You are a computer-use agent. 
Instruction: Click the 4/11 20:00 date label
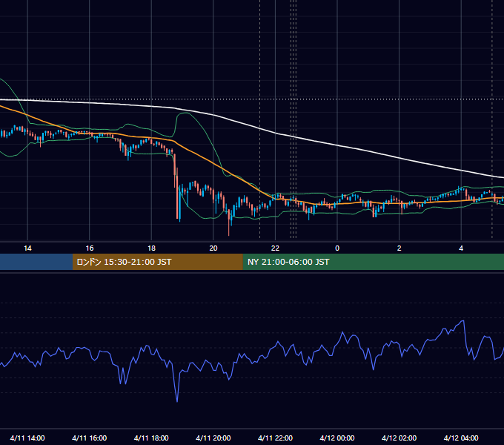tap(213, 438)
